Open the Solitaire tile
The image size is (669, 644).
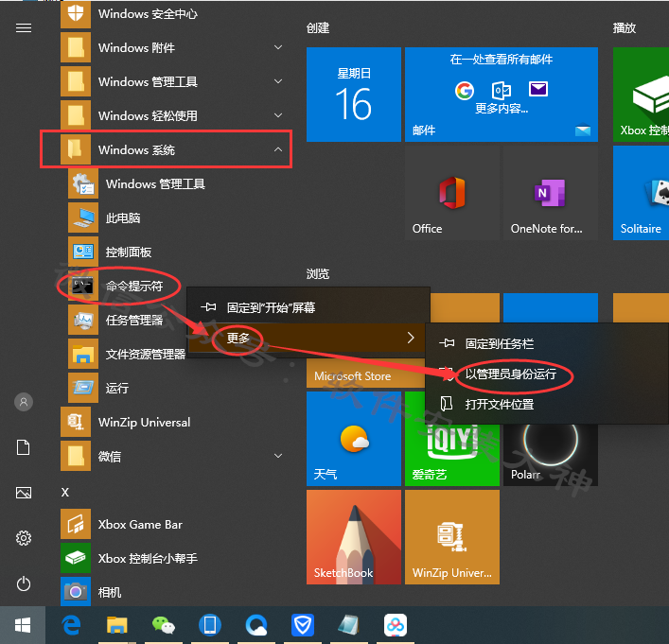click(x=641, y=193)
